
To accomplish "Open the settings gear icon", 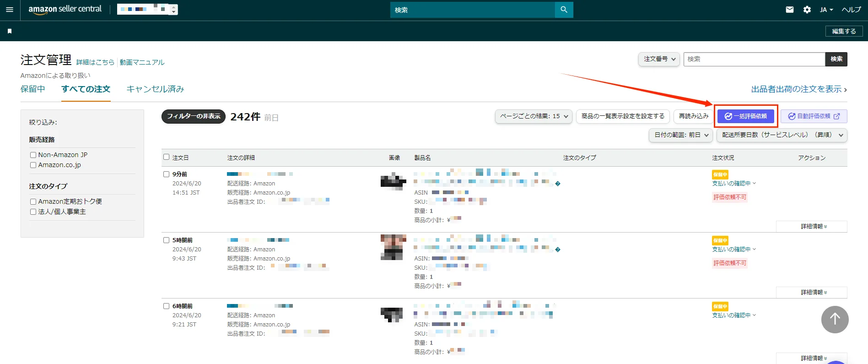I will click(x=807, y=10).
